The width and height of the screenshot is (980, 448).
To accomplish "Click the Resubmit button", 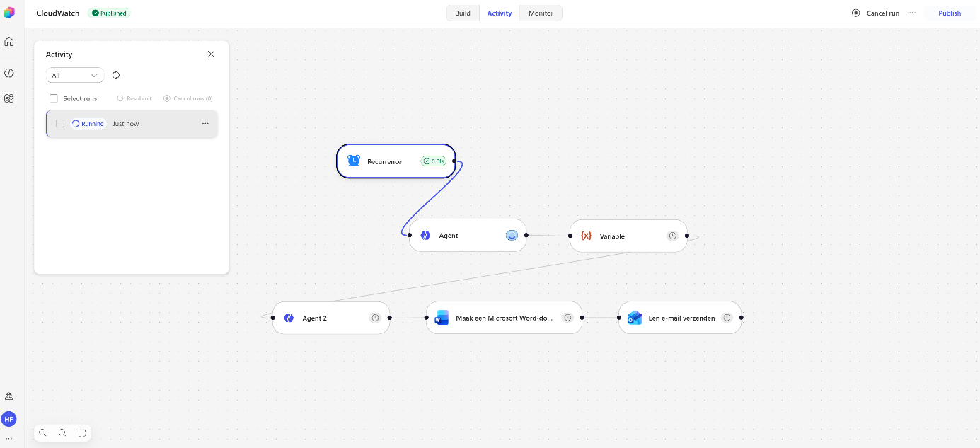I will coord(134,98).
